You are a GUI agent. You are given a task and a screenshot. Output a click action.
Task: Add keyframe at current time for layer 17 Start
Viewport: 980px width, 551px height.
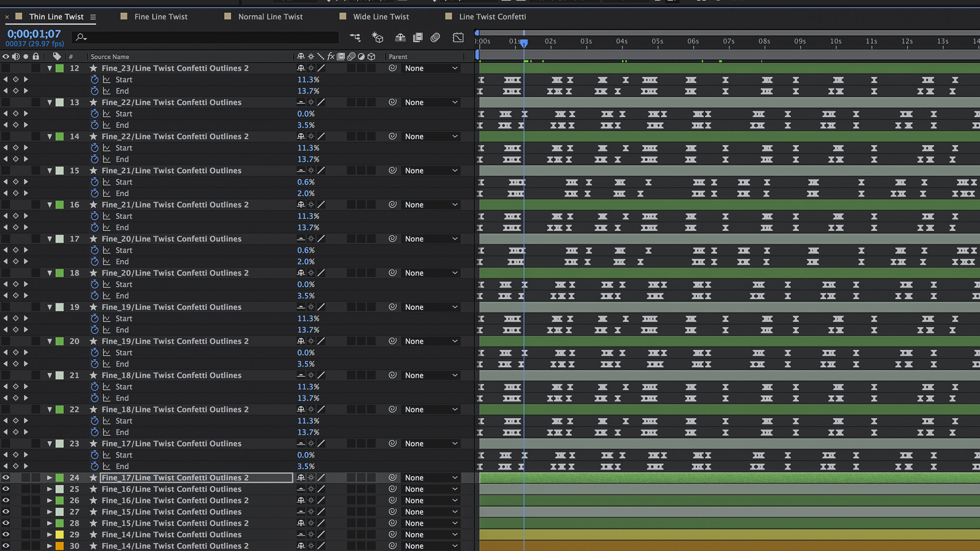click(16, 250)
